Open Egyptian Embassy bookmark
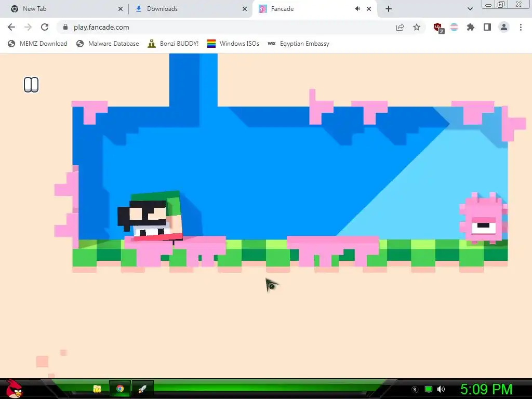 point(299,44)
